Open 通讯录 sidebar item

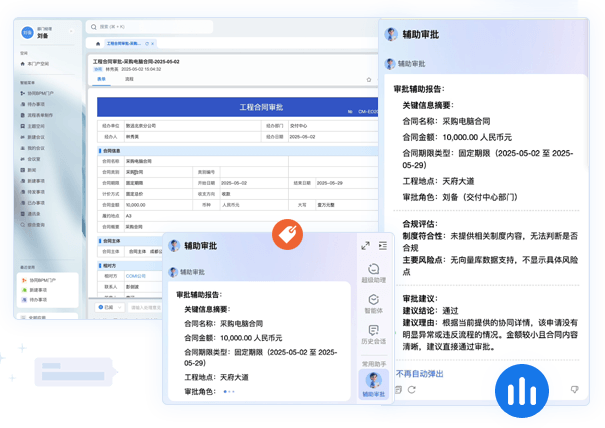30,213
